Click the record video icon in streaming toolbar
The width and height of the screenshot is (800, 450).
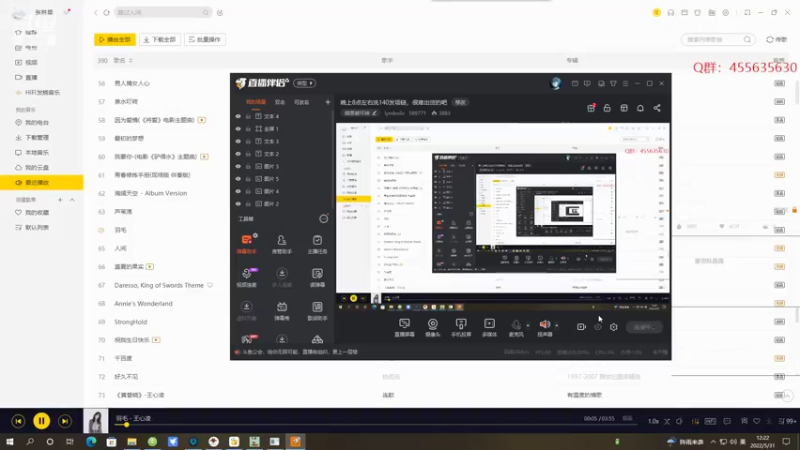(581, 327)
